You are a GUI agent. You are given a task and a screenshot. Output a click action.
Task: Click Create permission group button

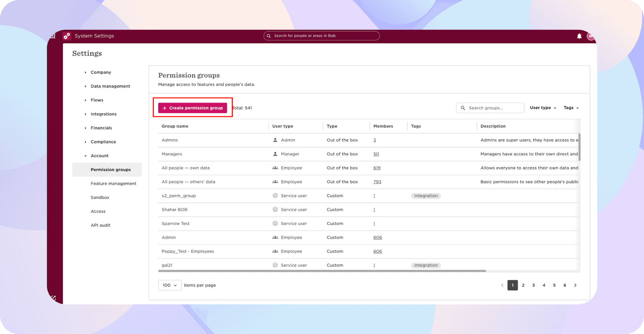pos(192,108)
